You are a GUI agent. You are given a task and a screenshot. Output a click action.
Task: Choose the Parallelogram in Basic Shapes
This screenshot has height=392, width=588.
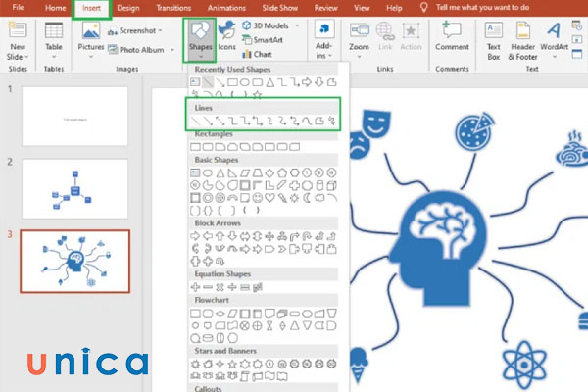pyautogui.click(x=245, y=172)
